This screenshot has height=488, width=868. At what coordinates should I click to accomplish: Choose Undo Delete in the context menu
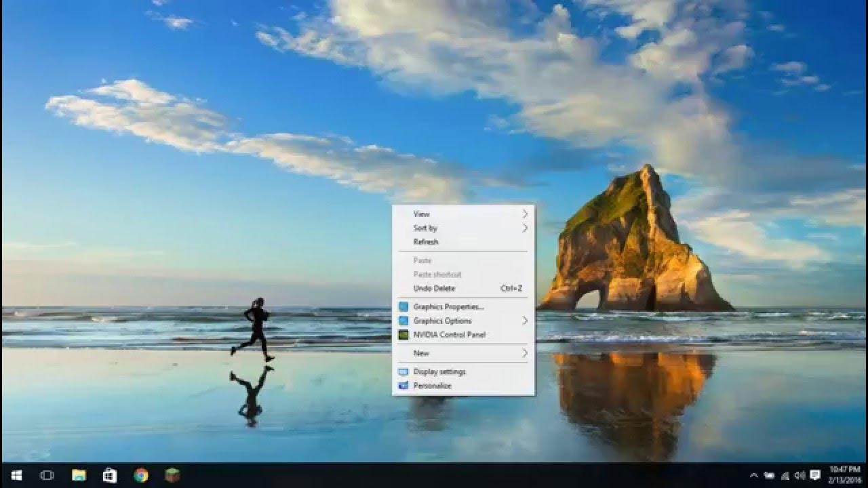(463, 289)
